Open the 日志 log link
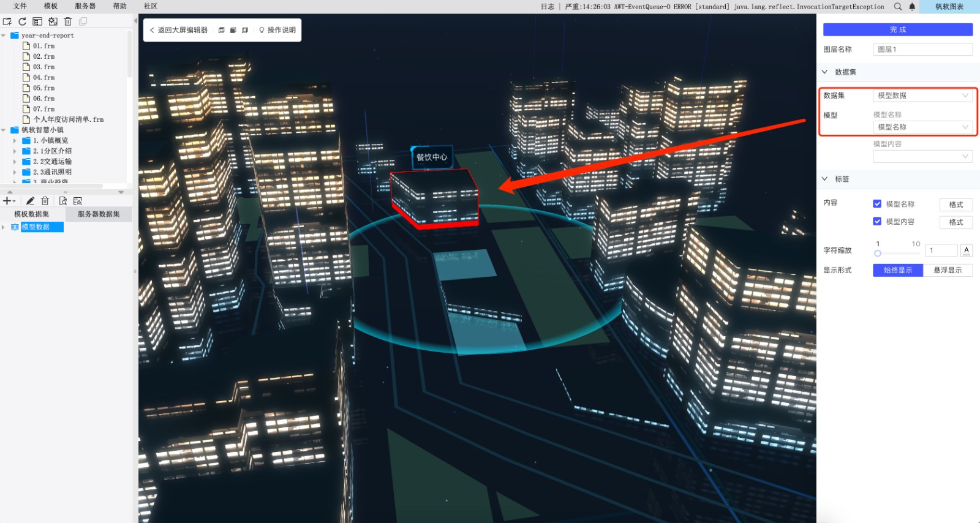This screenshot has width=980, height=523. click(x=548, y=7)
